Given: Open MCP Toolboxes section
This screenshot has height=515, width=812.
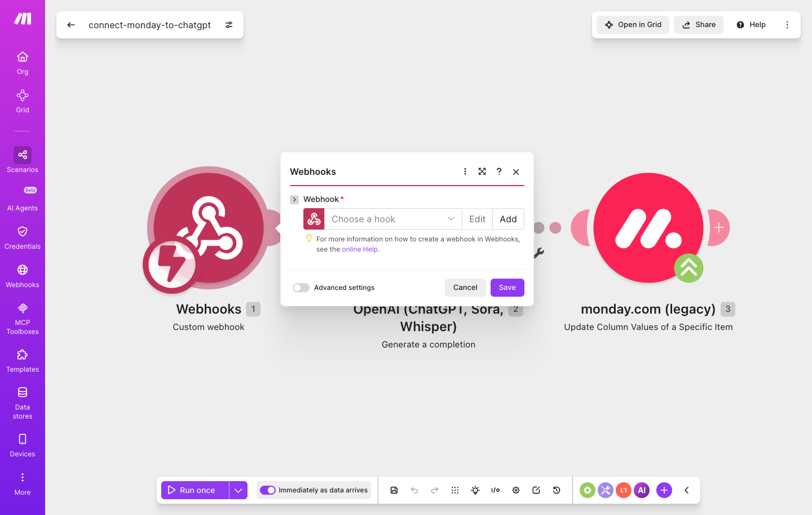Looking at the screenshot, I should pyautogui.click(x=23, y=318).
